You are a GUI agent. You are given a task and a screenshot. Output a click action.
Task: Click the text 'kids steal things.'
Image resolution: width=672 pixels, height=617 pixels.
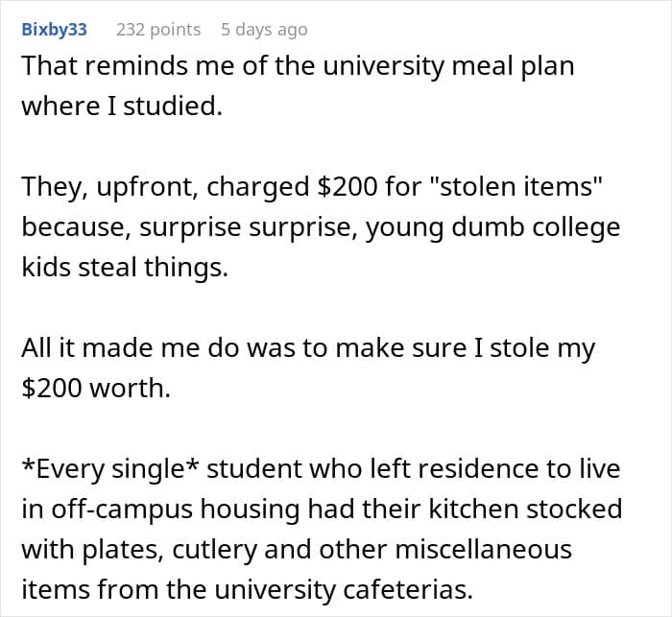click(125, 267)
